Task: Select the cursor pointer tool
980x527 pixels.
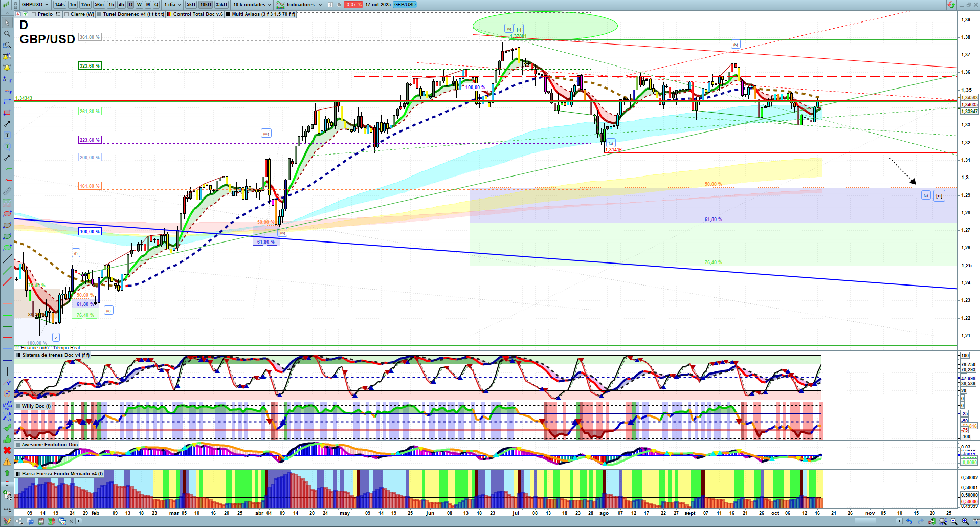Action: [x=7, y=23]
